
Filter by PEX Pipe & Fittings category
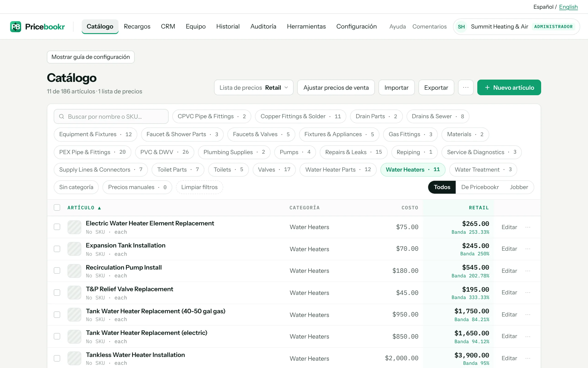[x=92, y=152]
